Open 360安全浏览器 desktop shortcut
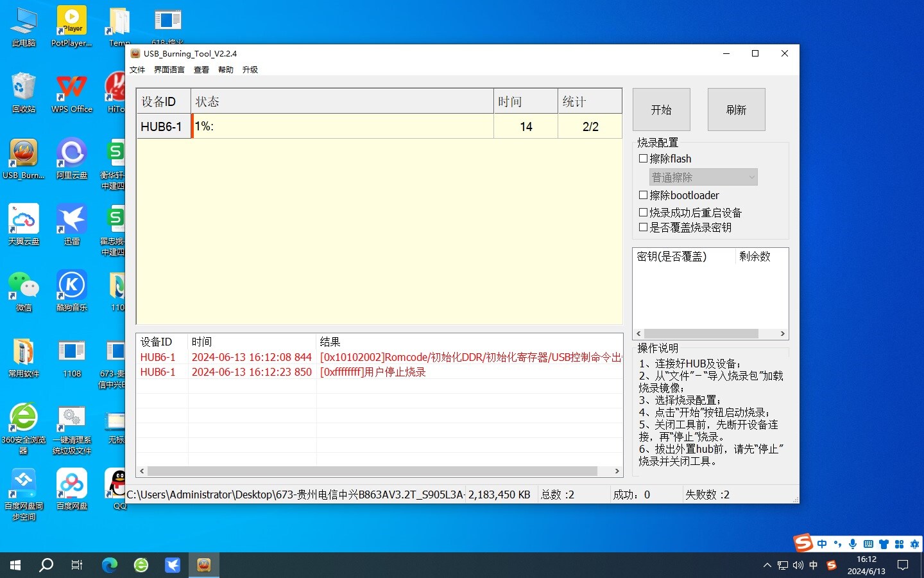This screenshot has height=578, width=924. pyautogui.click(x=24, y=429)
